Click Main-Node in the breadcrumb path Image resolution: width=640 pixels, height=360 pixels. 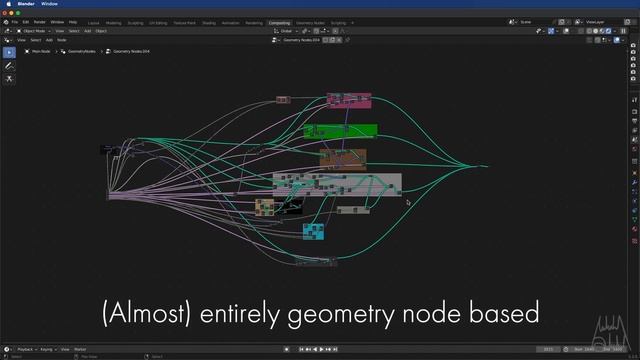(x=41, y=51)
